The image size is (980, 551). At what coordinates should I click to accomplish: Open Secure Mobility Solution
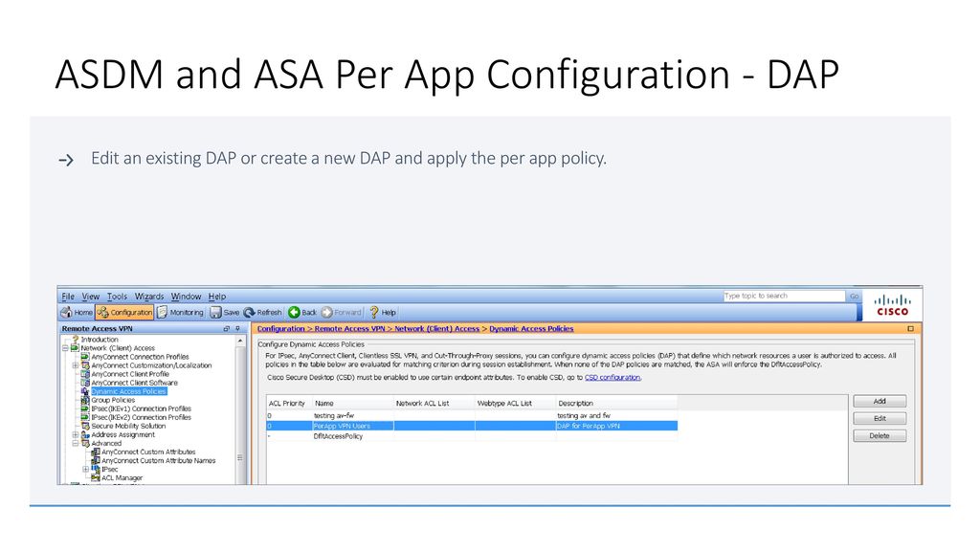pyautogui.click(x=128, y=426)
